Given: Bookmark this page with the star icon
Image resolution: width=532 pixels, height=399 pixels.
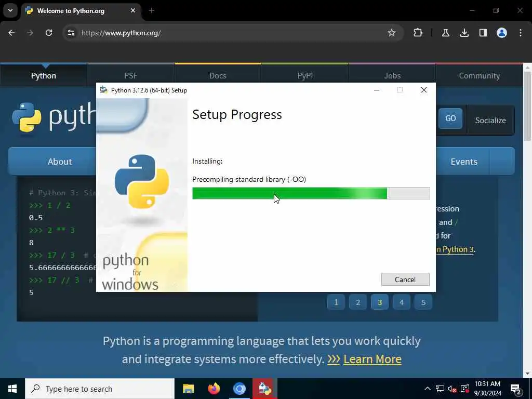Looking at the screenshot, I should [x=392, y=33].
